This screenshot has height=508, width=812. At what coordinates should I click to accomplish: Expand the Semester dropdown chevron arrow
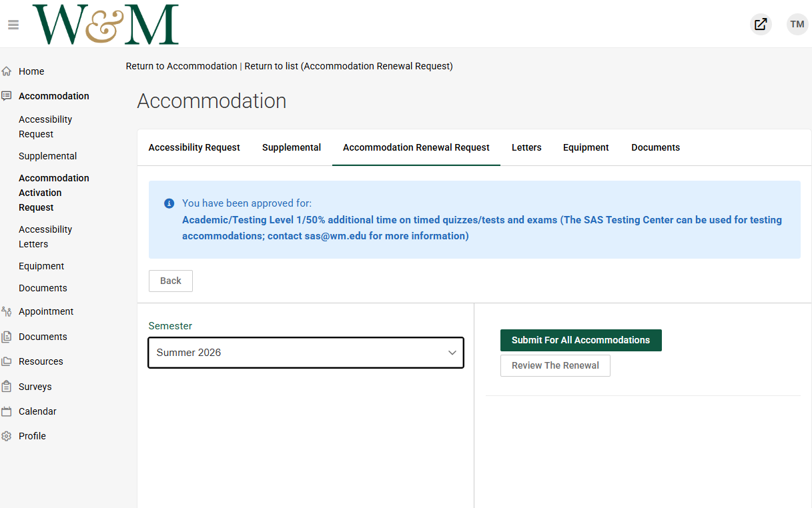point(452,353)
